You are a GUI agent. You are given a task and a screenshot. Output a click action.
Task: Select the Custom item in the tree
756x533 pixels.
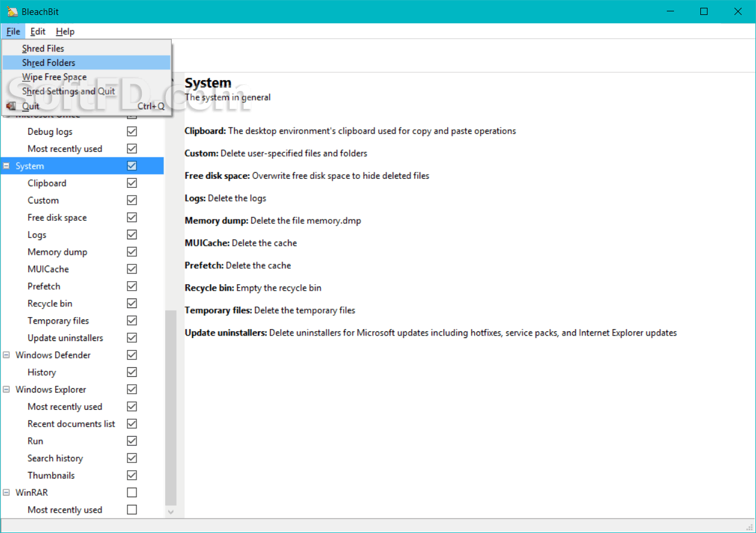pos(43,200)
